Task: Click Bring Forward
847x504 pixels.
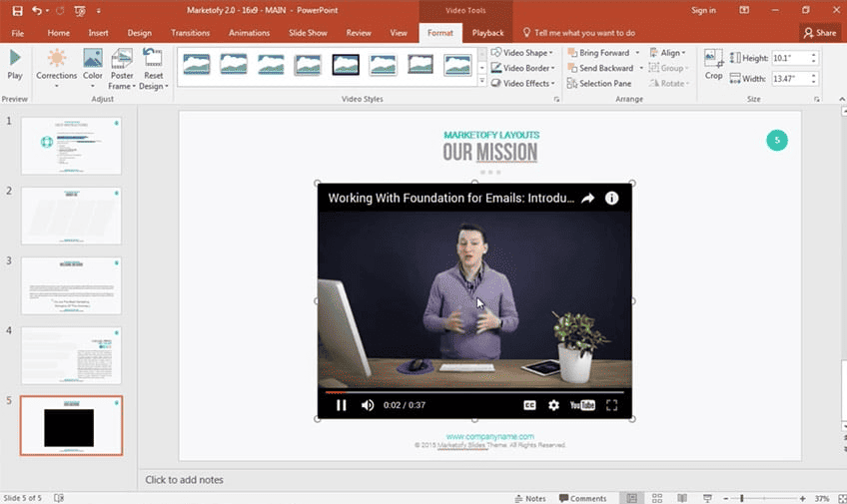Action: pyautogui.click(x=598, y=53)
